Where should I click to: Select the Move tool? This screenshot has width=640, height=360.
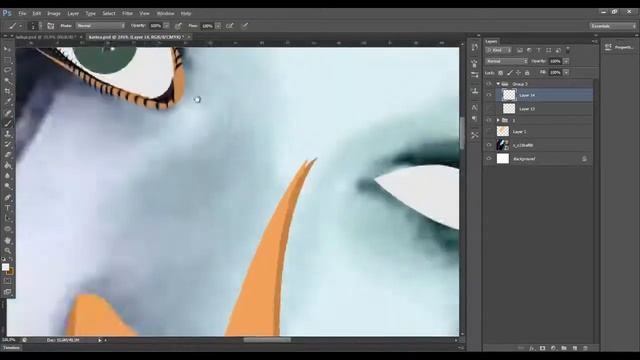pos(7,49)
